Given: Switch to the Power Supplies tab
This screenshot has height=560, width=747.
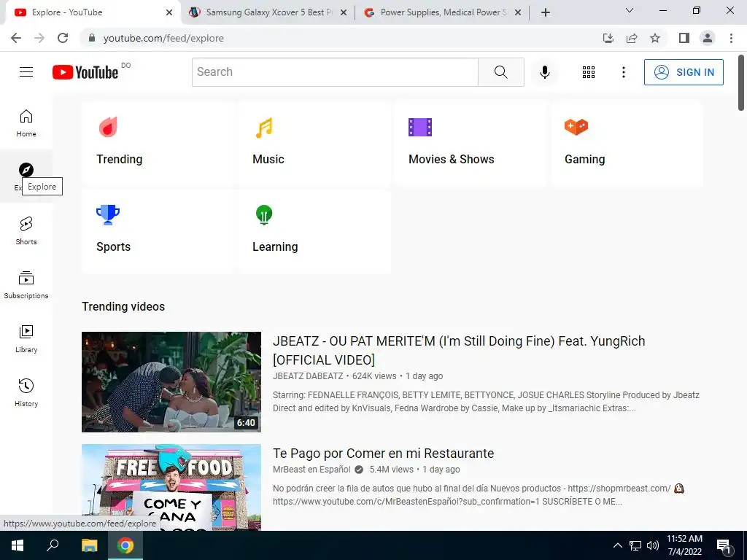Looking at the screenshot, I should tap(444, 12).
